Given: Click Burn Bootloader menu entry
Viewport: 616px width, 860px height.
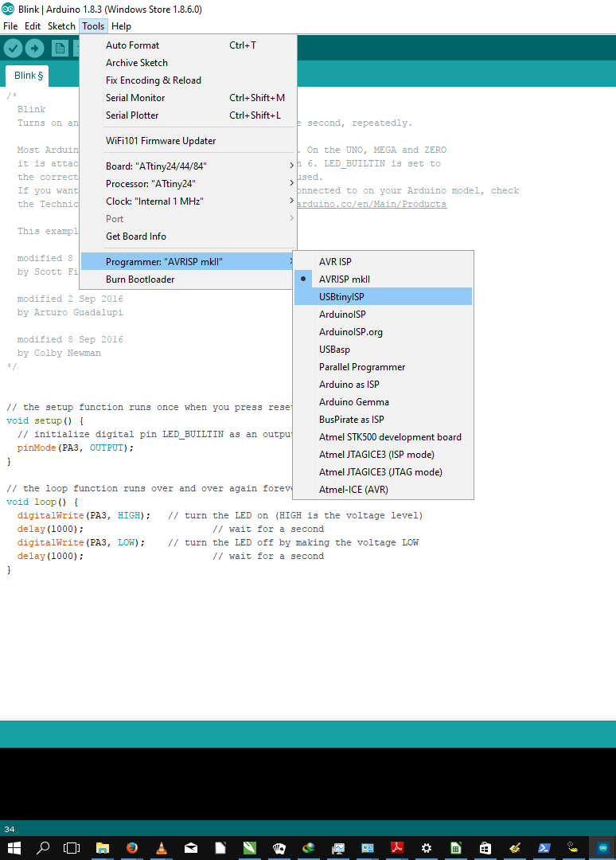Looking at the screenshot, I should (188, 279).
